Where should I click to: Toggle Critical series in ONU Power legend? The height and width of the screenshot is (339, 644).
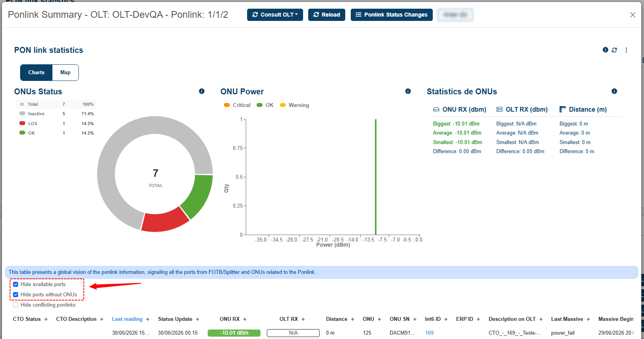point(237,105)
